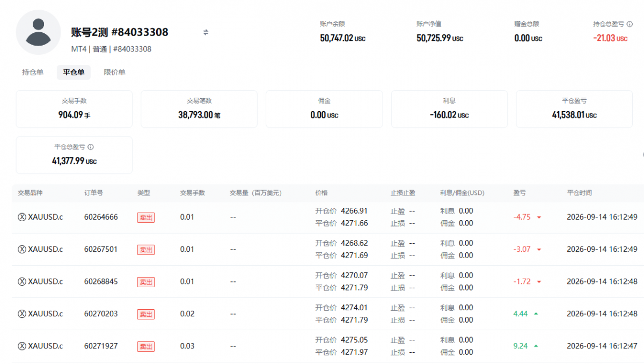Image resolution: width=644 pixels, height=364 pixels.
Task: Click order number 60268845
Action: (x=101, y=281)
